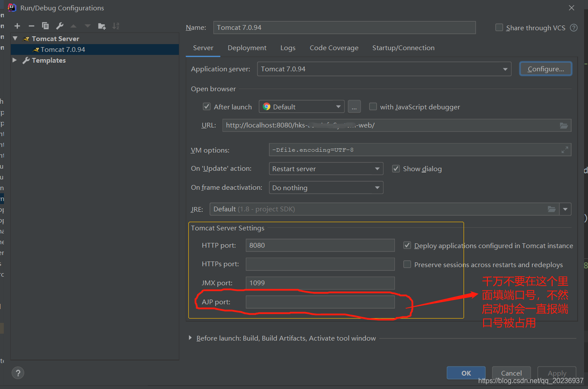
Task: Click VM options input field
Action: tap(420, 150)
